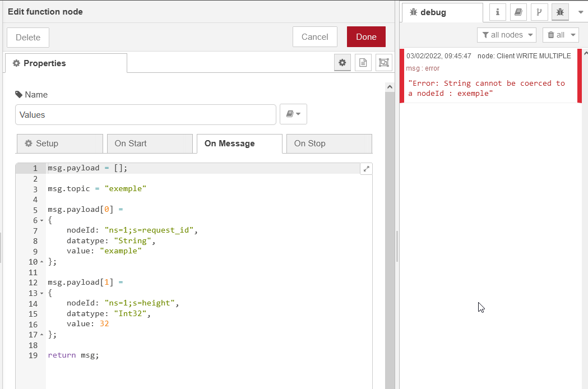Open the node description document icon
Image resolution: width=588 pixels, height=389 pixels.
(363, 63)
